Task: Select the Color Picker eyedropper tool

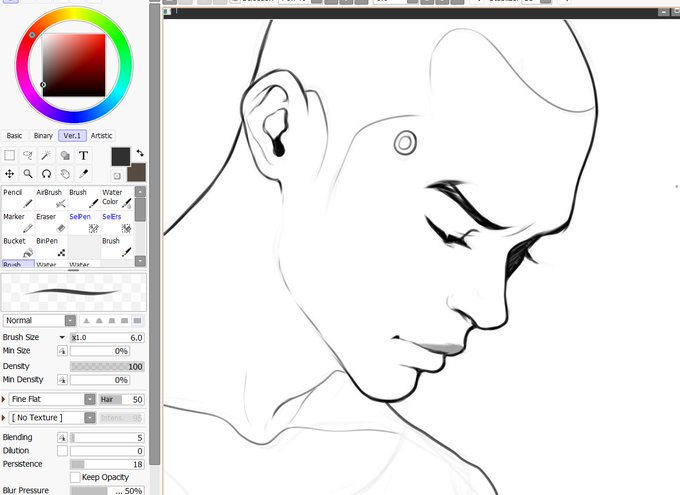Action: tap(83, 174)
